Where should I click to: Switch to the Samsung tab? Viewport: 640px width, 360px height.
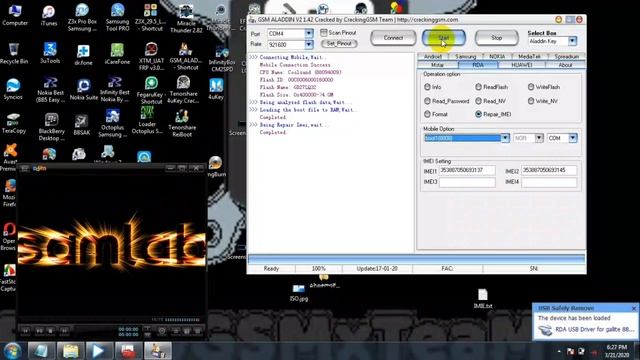coord(466,56)
